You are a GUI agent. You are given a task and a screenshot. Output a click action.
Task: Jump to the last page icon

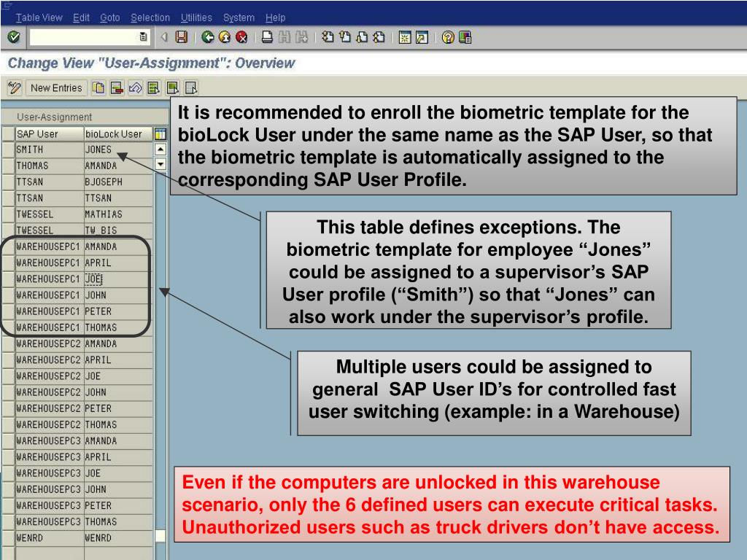click(379, 37)
